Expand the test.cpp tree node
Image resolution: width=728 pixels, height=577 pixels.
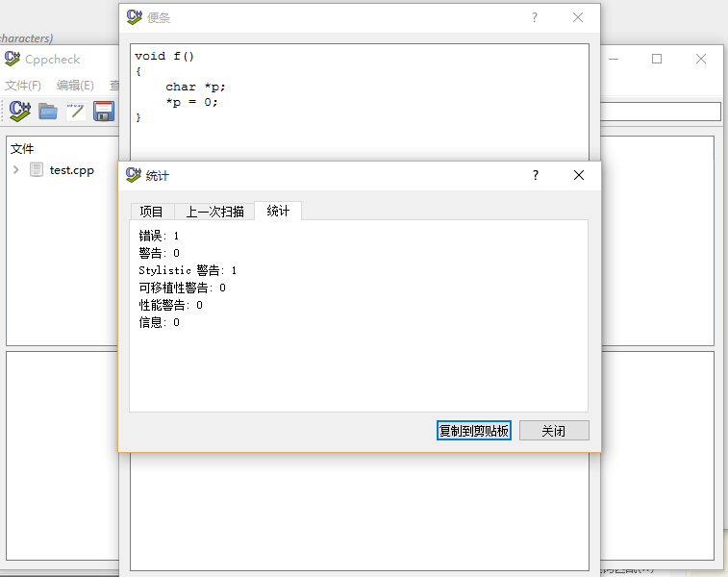tap(16, 170)
